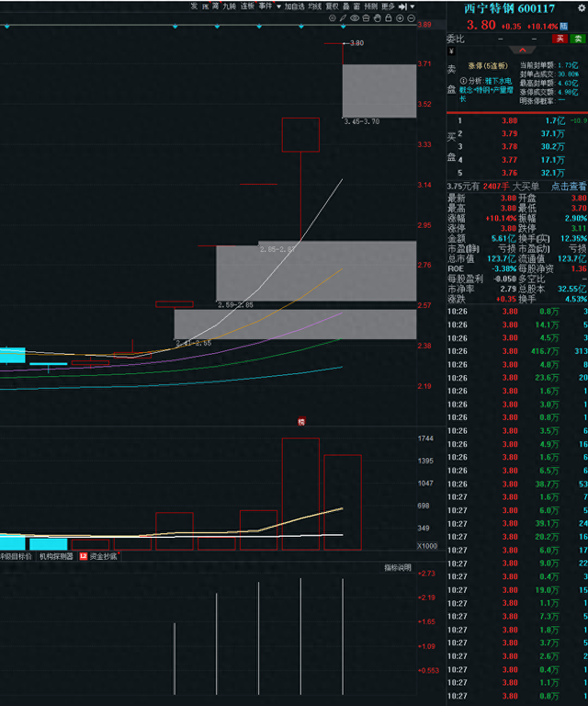The image size is (588, 706).
Task: Open dropdown arrow after 事件 button
Action: point(278,6)
